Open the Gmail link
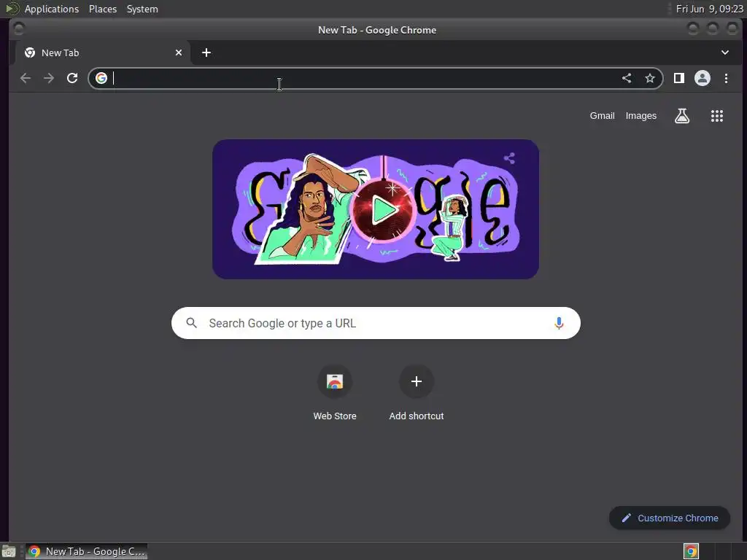The image size is (747, 560). [x=602, y=116]
